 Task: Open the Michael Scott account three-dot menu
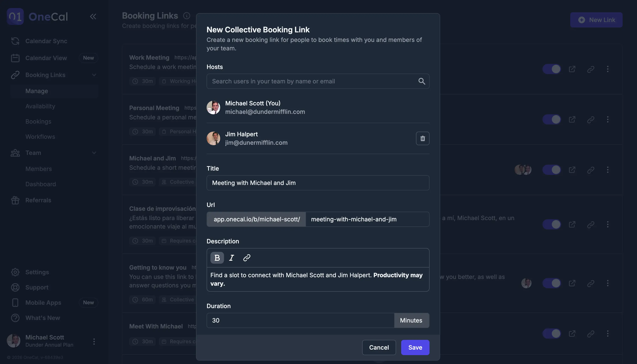(94, 342)
